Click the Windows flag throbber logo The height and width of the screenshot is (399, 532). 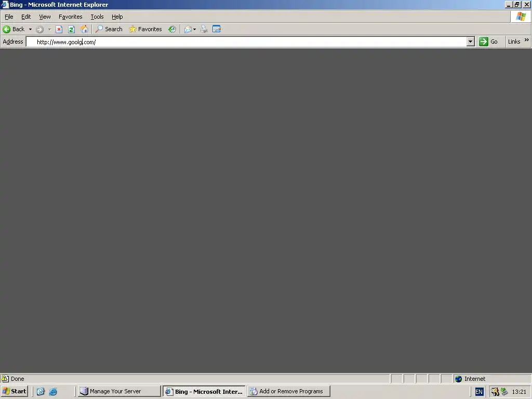pyautogui.click(x=521, y=16)
